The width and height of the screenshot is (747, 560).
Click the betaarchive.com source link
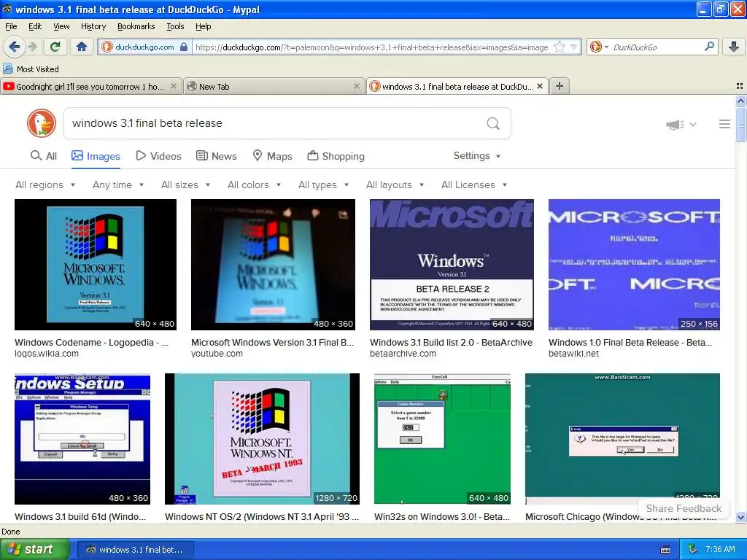pos(403,354)
